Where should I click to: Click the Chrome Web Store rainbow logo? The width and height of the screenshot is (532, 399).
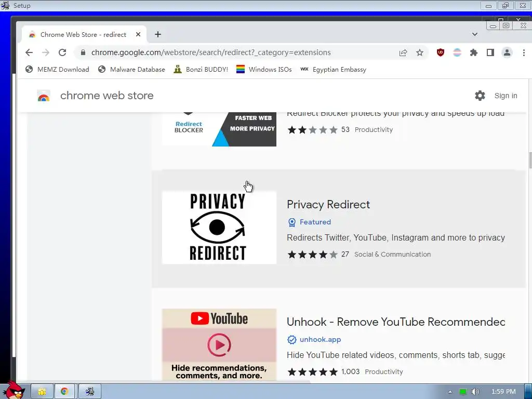44,96
